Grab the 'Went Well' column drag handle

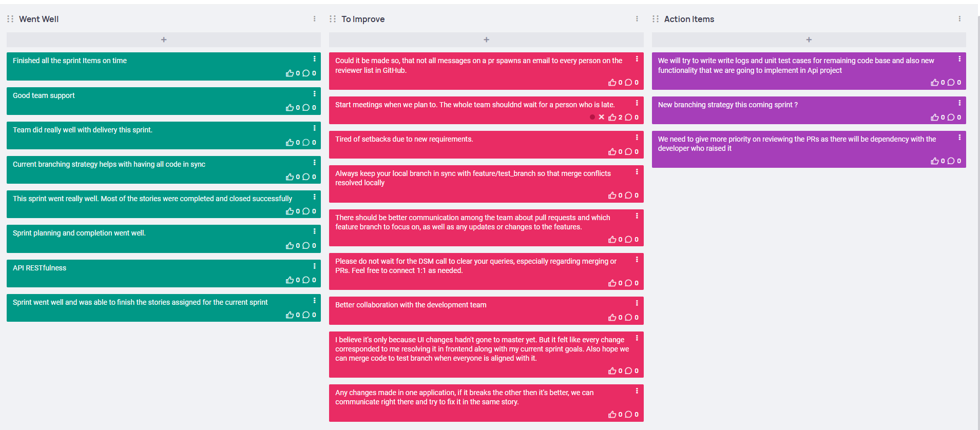click(x=10, y=19)
